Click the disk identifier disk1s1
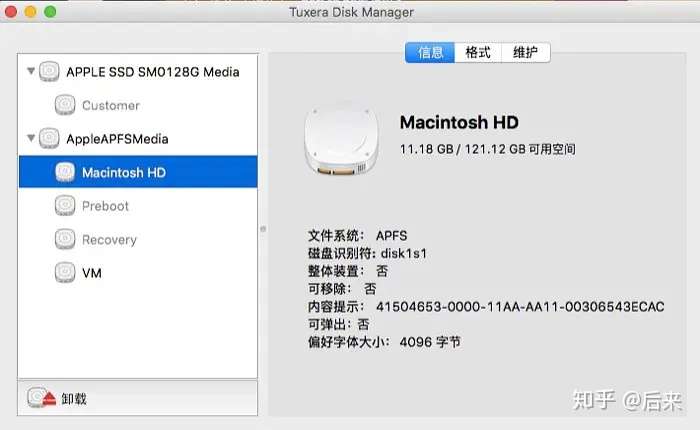This screenshot has height=430, width=700. 404,254
